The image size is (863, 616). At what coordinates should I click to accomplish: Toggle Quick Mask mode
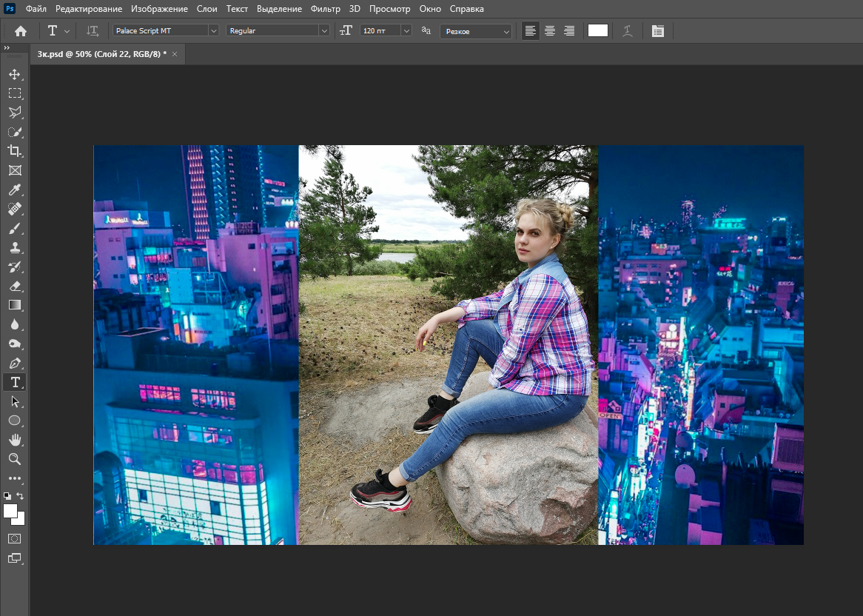tap(14, 538)
